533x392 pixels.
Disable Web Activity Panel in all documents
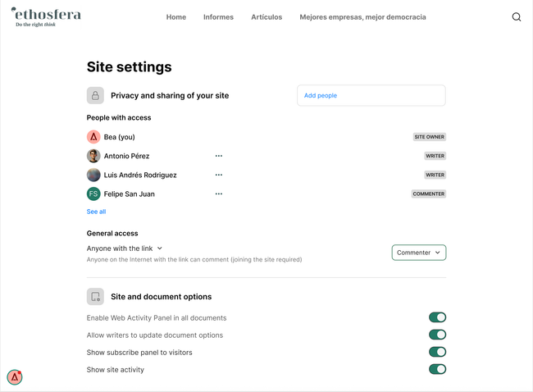(437, 317)
